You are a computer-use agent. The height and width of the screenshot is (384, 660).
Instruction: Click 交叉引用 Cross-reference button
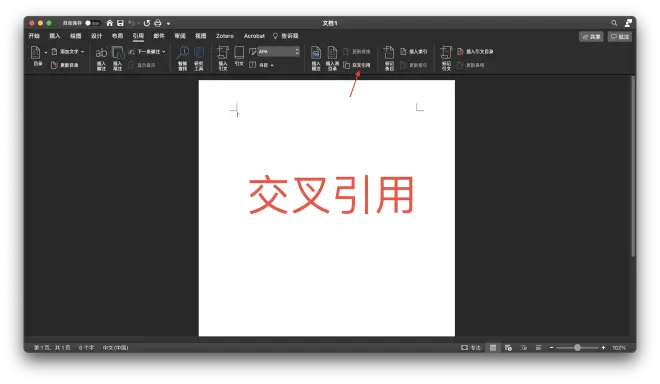(x=357, y=65)
